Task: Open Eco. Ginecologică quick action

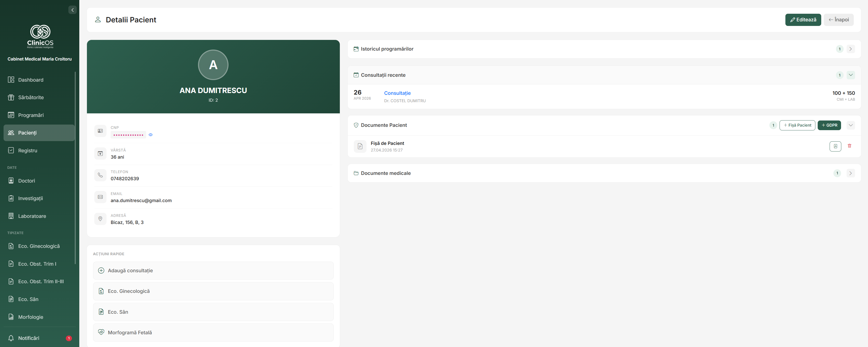Action: pos(213,291)
